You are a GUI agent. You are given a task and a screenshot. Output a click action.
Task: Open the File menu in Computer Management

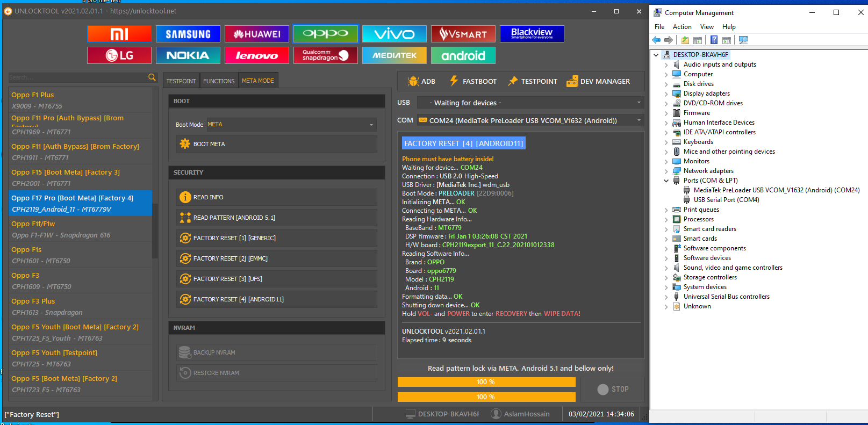click(659, 27)
